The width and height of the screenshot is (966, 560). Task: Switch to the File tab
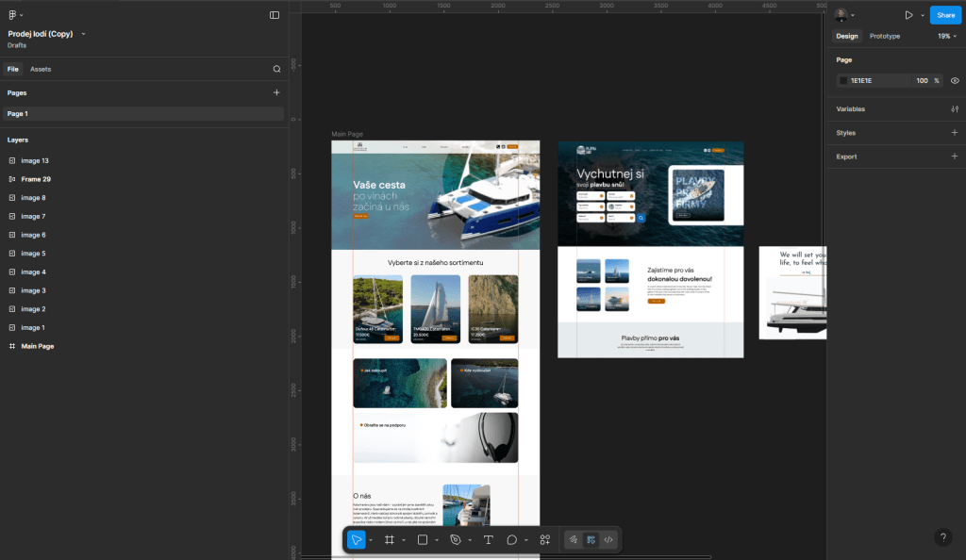(x=13, y=69)
